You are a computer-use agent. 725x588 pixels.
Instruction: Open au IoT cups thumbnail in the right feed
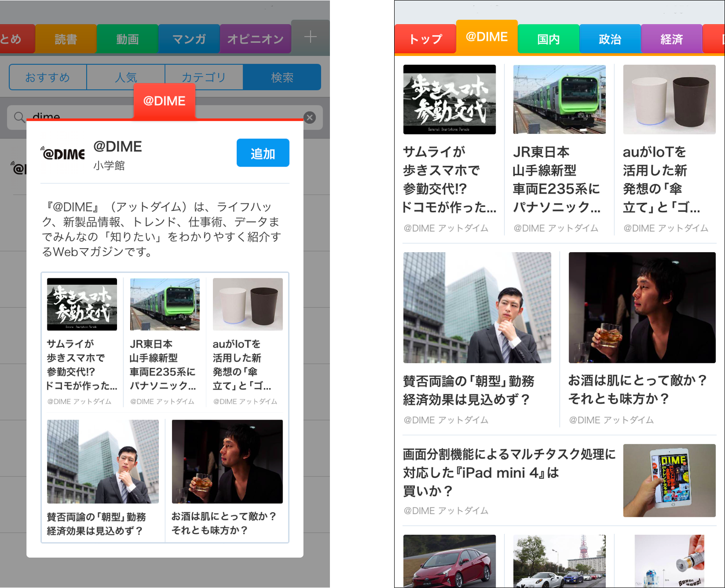tap(669, 100)
